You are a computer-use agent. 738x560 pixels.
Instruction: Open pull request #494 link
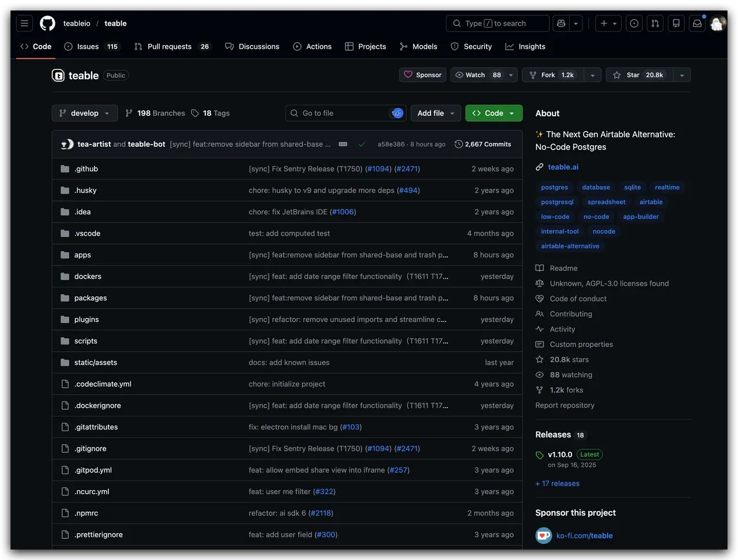(x=408, y=190)
